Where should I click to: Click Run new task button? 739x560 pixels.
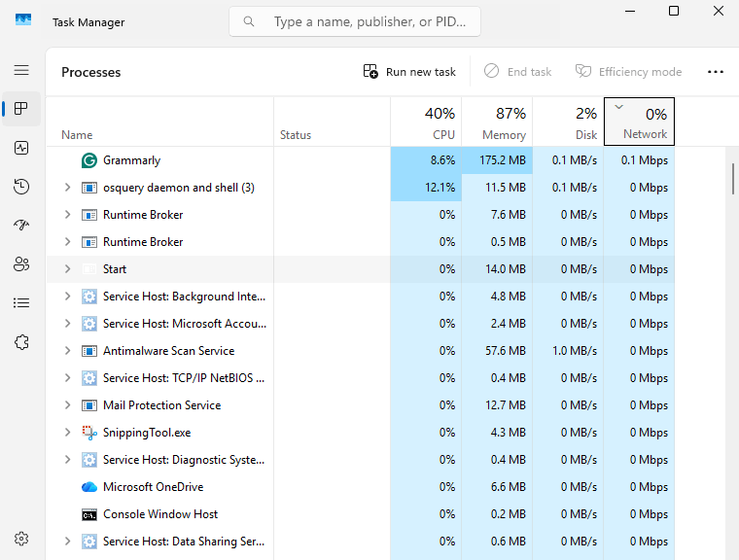(409, 72)
